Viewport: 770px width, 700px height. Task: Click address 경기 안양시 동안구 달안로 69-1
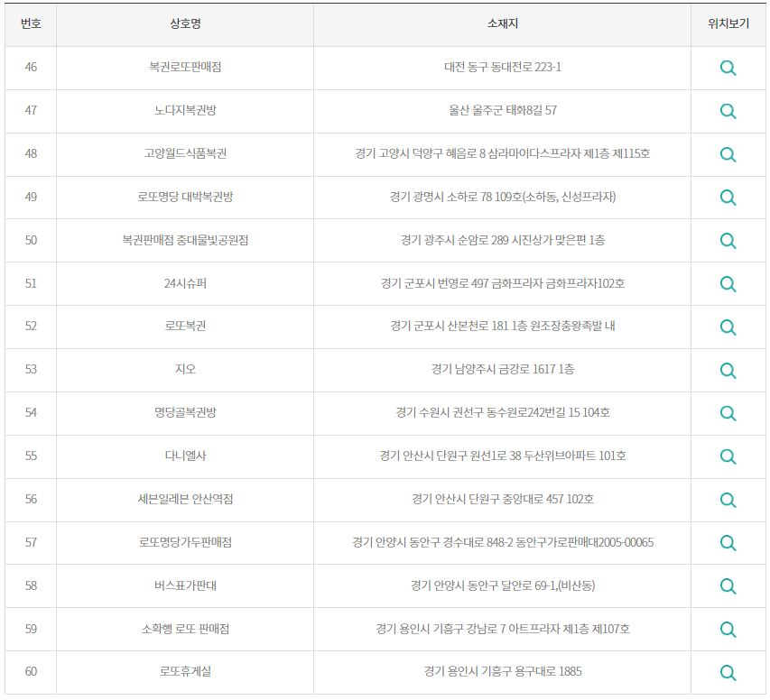tap(503, 585)
